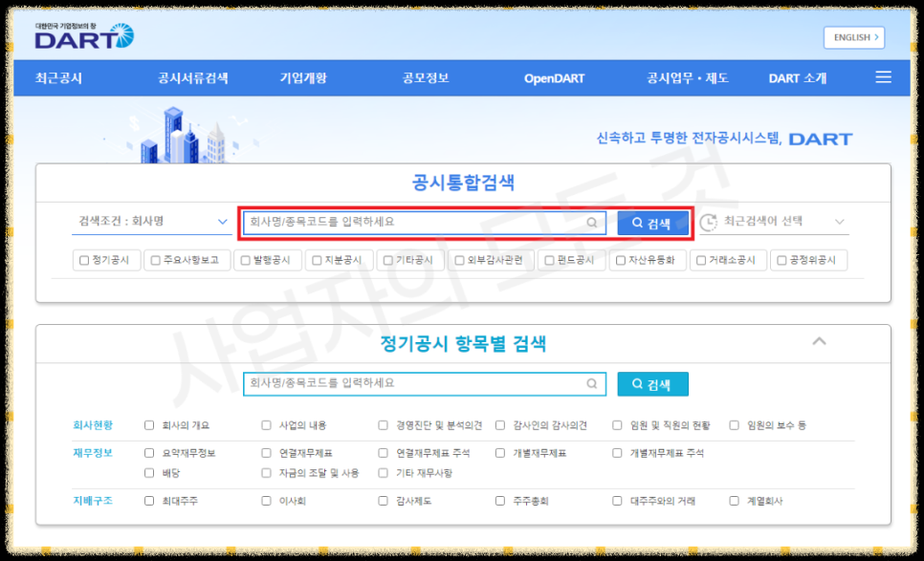Enable the 회사의 개요 checkbox
The width and height of the screenshot is (924, 561).
148,425
